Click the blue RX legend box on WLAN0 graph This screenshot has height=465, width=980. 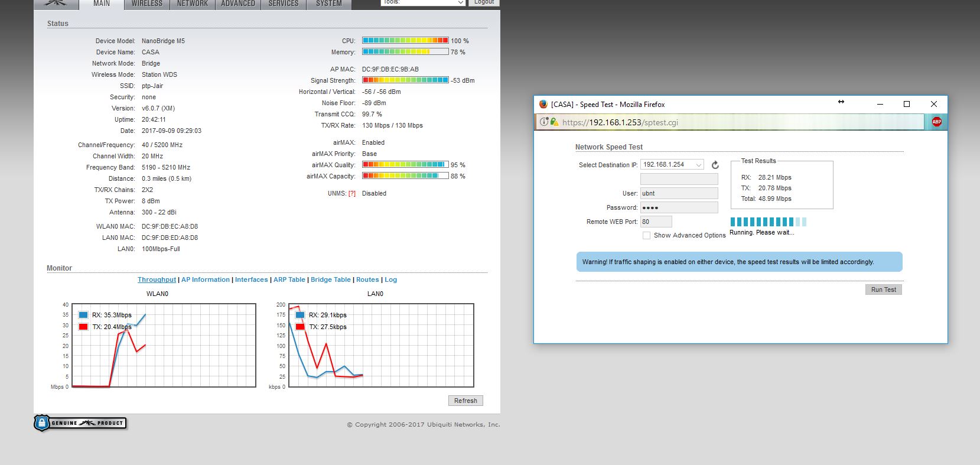pyautogui.click(x=83, y=315)
